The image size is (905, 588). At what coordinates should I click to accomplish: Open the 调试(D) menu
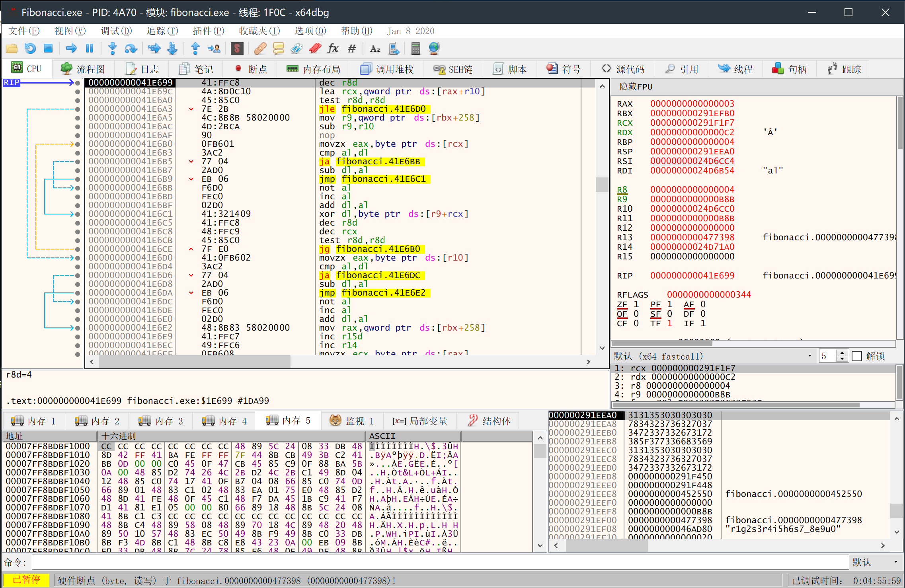(116, 31)
